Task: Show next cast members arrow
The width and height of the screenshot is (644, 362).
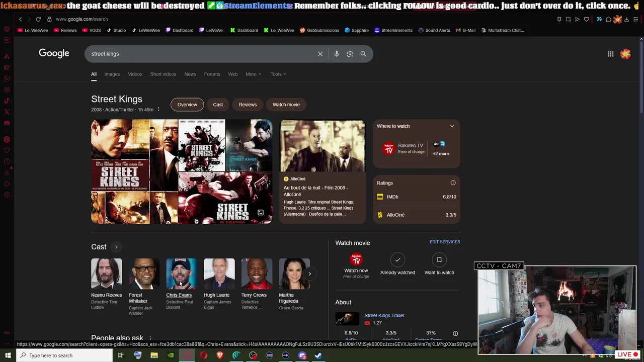Action: [x=310, y=274]
